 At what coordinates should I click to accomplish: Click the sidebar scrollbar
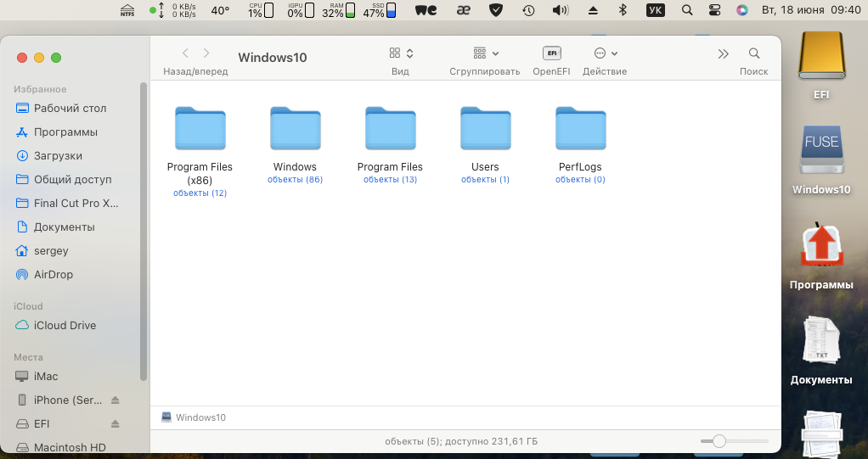point(144,231)
